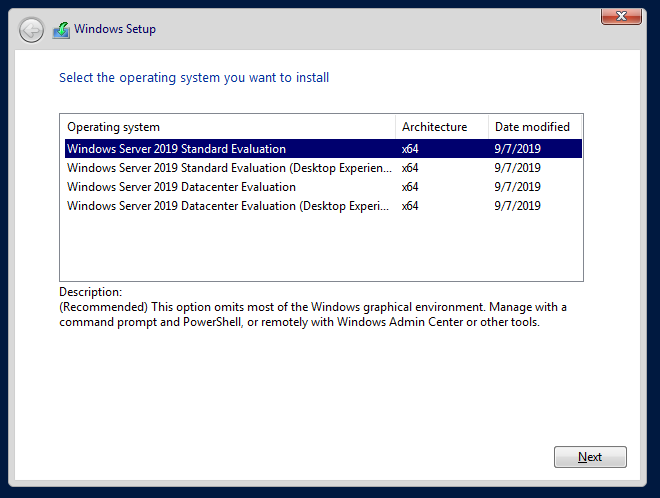
Task: Click the Windows Setup icon
Action: 61,30
